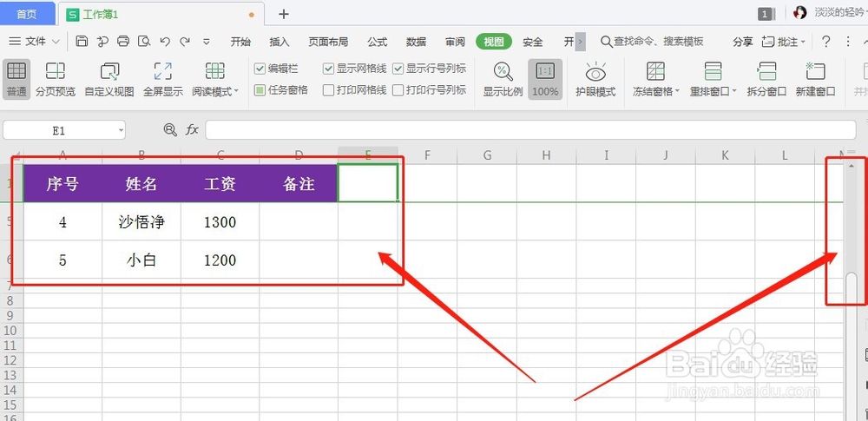Click the 分享 share button
This screenshot has width=868, height=421.
(743, 42)
